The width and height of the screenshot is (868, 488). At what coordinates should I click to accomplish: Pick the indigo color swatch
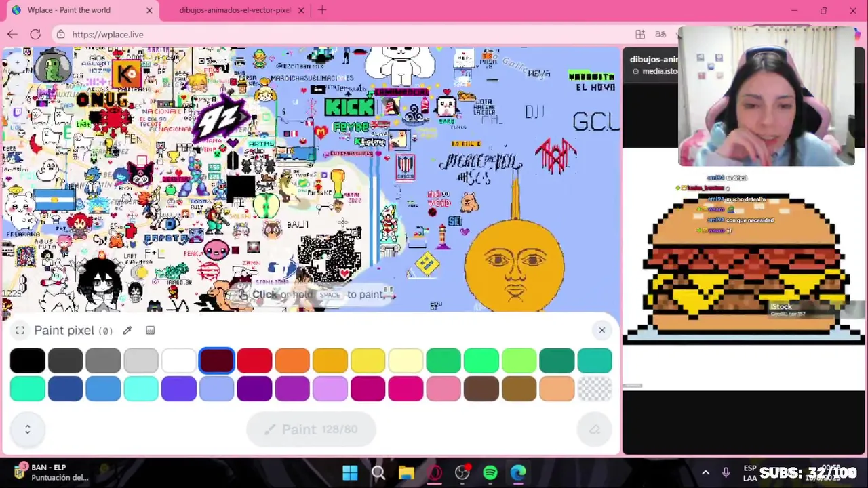[179, 389]
